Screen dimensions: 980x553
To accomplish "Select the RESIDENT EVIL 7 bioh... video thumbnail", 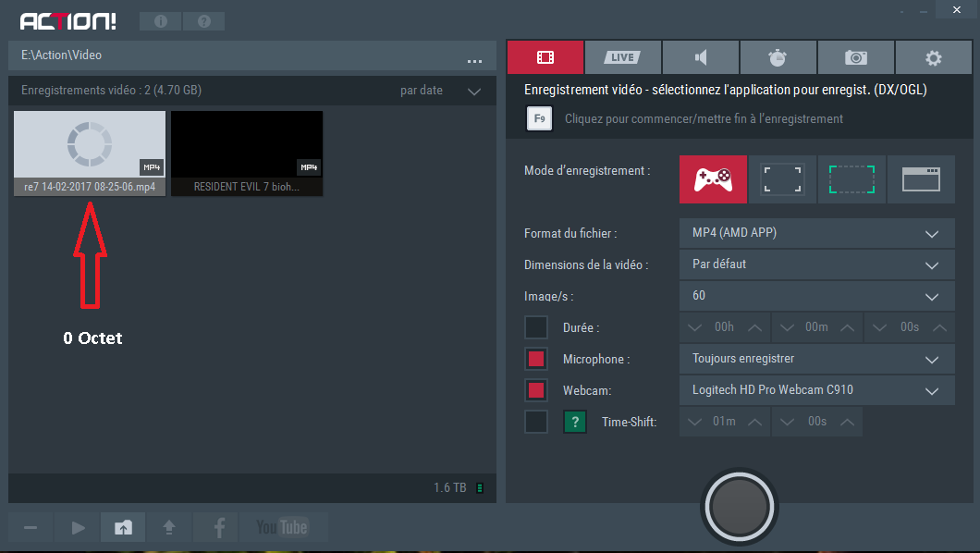I will (x=247, y=154).
